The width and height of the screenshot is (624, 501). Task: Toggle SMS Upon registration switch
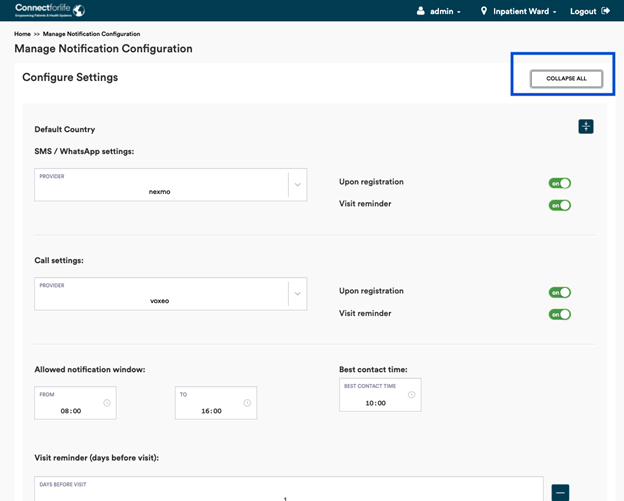click(x=559, y=183)
